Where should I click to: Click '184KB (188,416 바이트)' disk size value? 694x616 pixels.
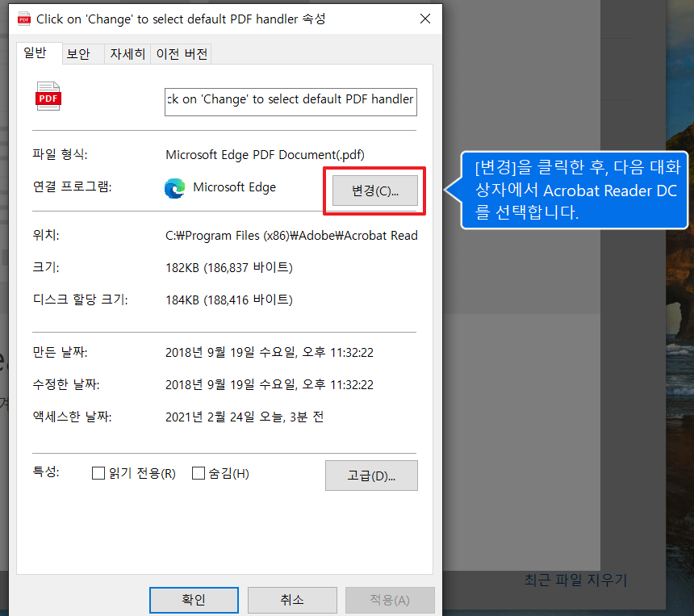(x=229, y=300)
